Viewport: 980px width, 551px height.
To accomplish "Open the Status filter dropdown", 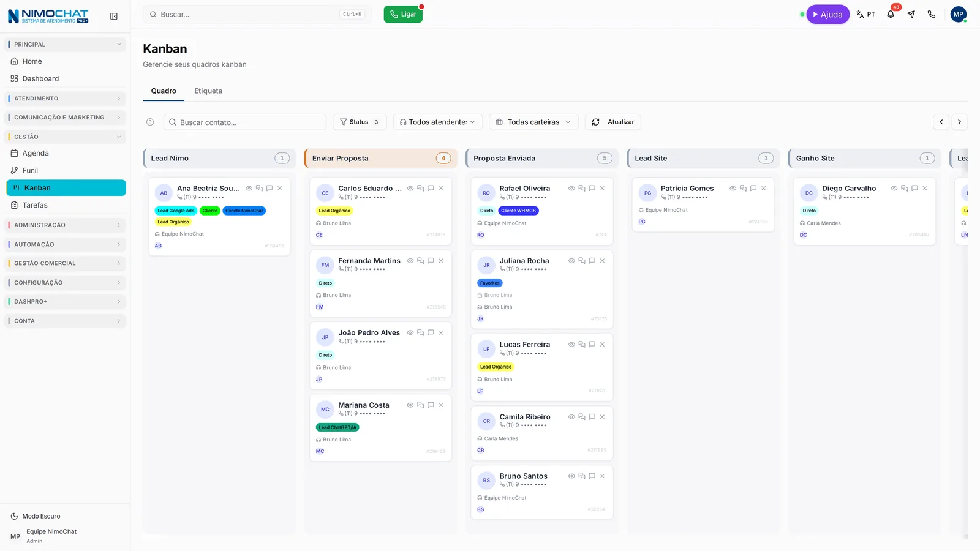I will click(360, 122).
